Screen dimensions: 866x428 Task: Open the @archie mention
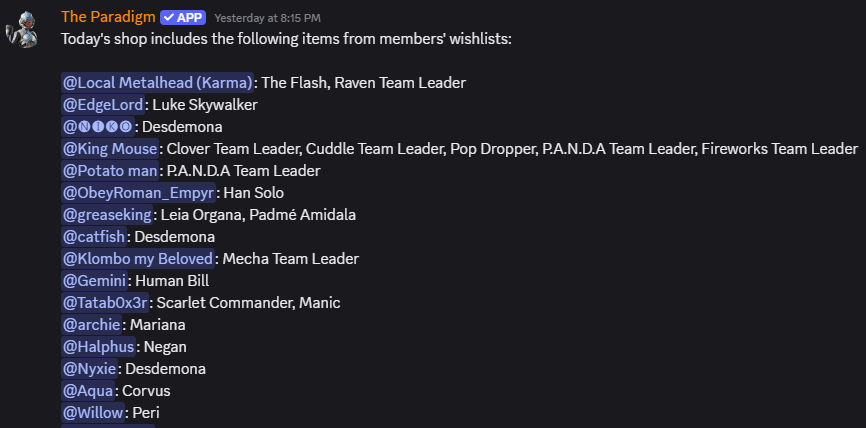pyautogui.click(x=92, y=325)
